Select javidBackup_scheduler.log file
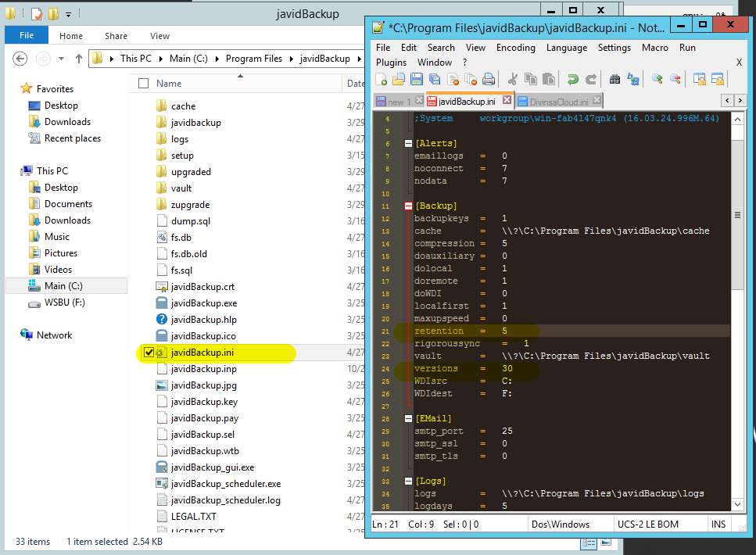Viewport: 756px width, 555px height. (225, 500)
